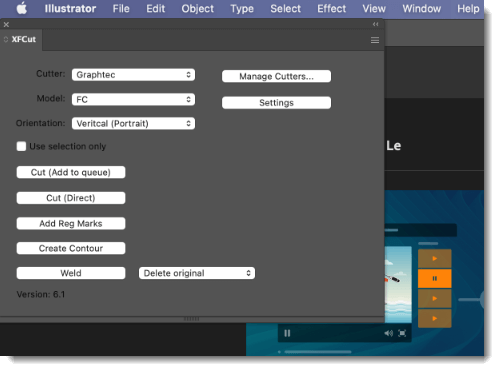This screenshot has height=371, width=499.
Task: Click the Cut (Direct) button
Action: tap(71, 198)
